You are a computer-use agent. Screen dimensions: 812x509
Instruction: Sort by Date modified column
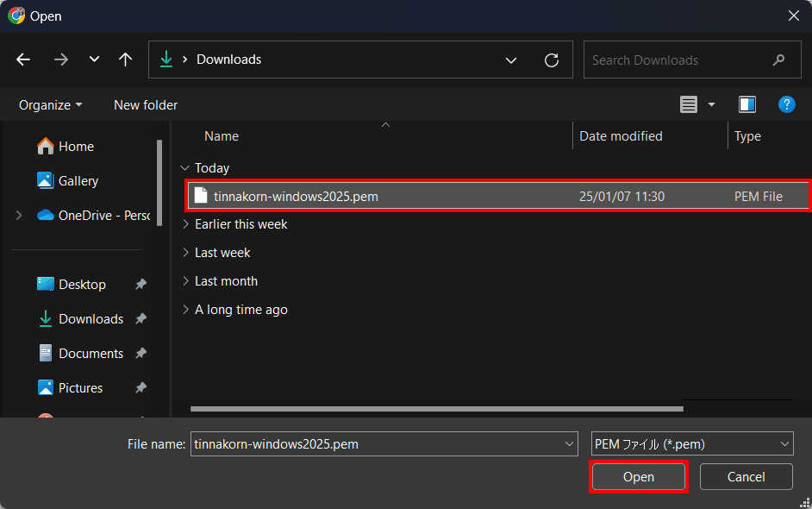[x=621, y=136]
